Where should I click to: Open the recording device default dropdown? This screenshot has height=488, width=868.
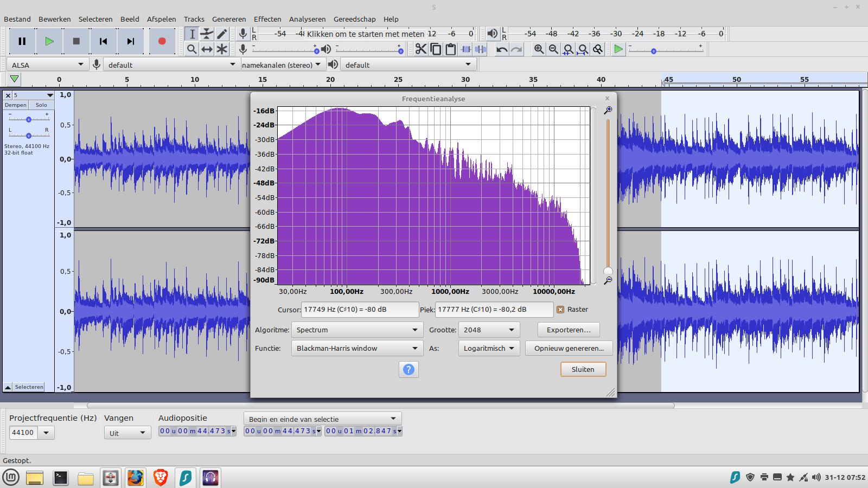(172, 65)
